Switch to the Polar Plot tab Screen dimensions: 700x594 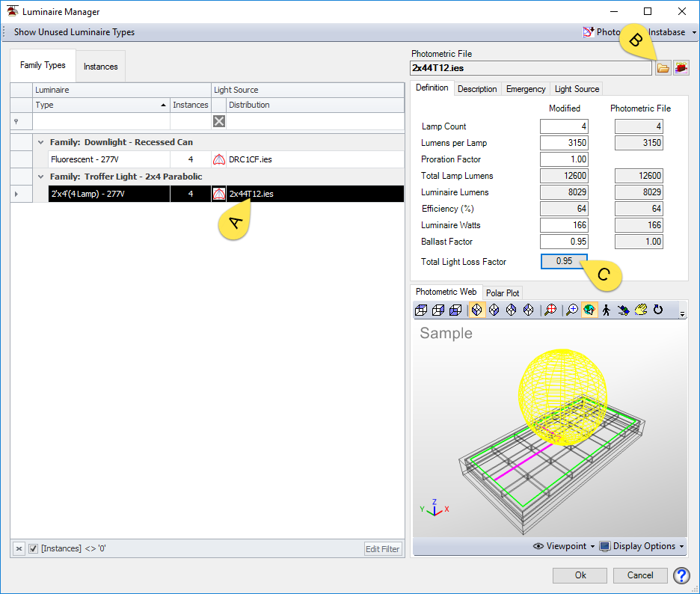[503, 293]
